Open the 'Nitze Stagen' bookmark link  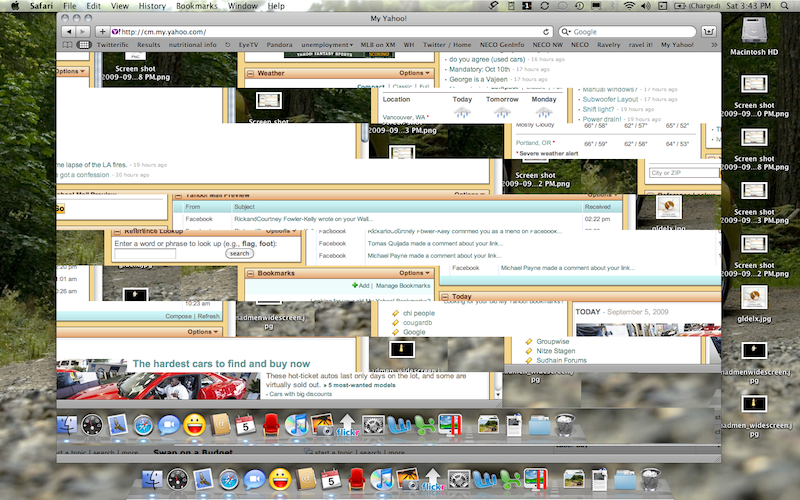[556, 351]
